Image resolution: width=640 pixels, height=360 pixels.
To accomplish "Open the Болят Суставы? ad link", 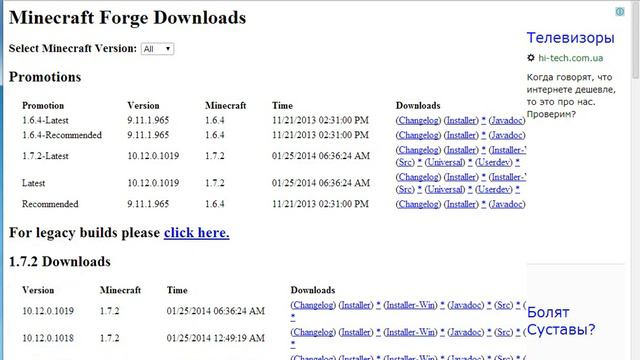I will [x=561, y=321].
